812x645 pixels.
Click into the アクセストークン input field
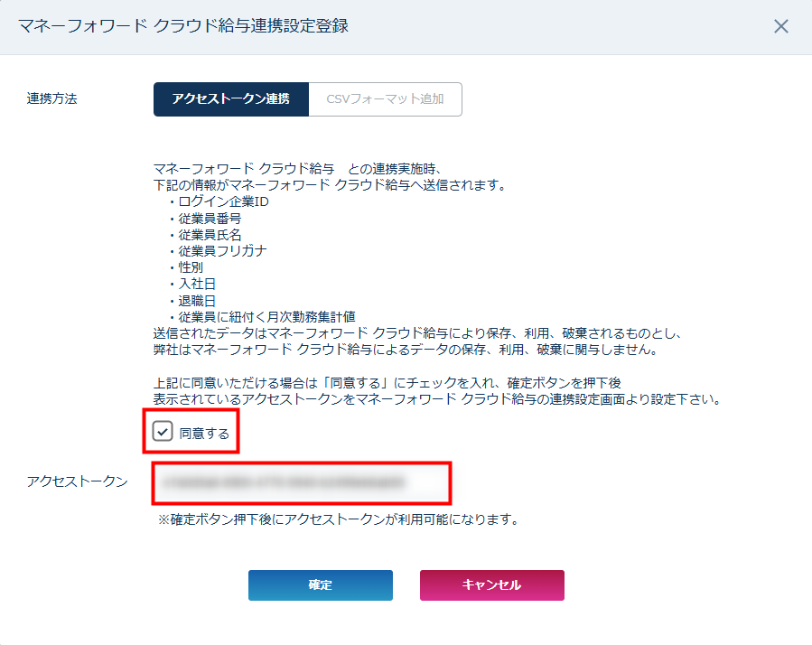(x=301, y=482)
